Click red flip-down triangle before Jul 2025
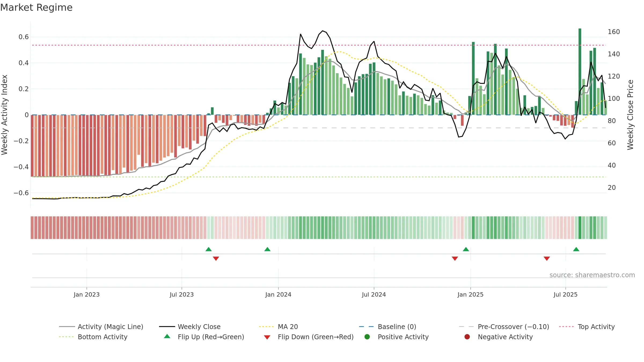The height and width of the screenshot is (362, 644). (x=547, y=258)
